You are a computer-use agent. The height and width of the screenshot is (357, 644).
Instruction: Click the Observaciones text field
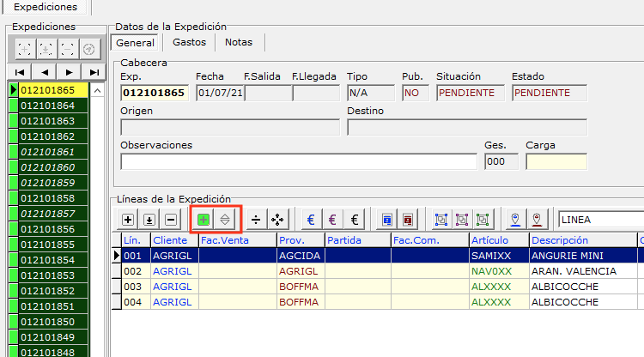298,161
